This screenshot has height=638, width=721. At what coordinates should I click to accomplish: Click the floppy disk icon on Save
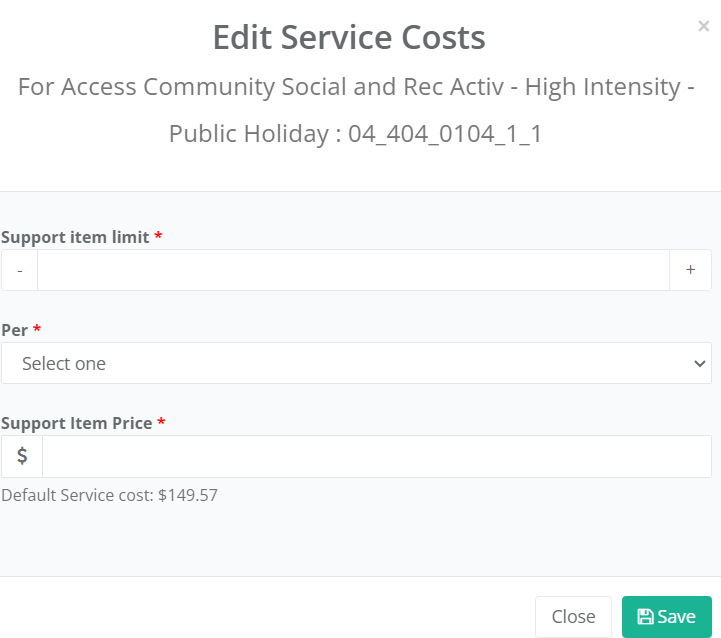click(x=645, y=616)
